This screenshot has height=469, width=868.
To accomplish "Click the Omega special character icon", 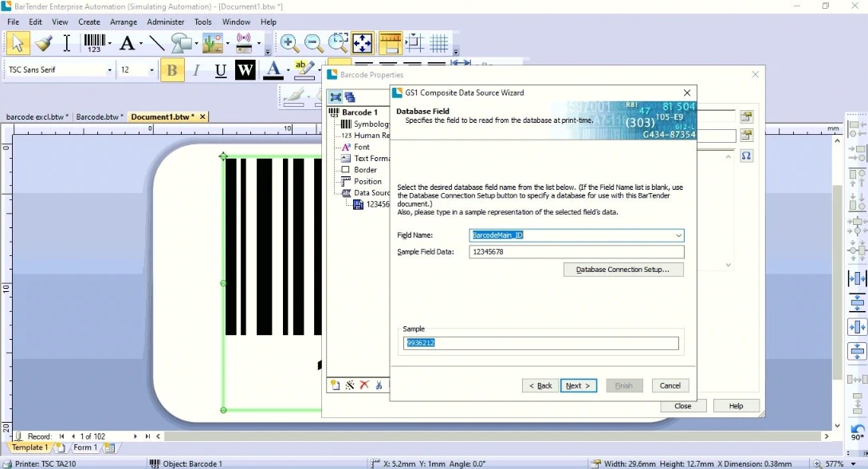I will click(x=746, y=156).
